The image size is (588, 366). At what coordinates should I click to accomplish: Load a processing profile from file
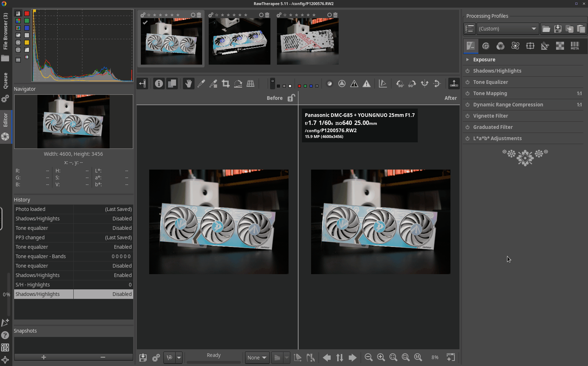[546, 29]
